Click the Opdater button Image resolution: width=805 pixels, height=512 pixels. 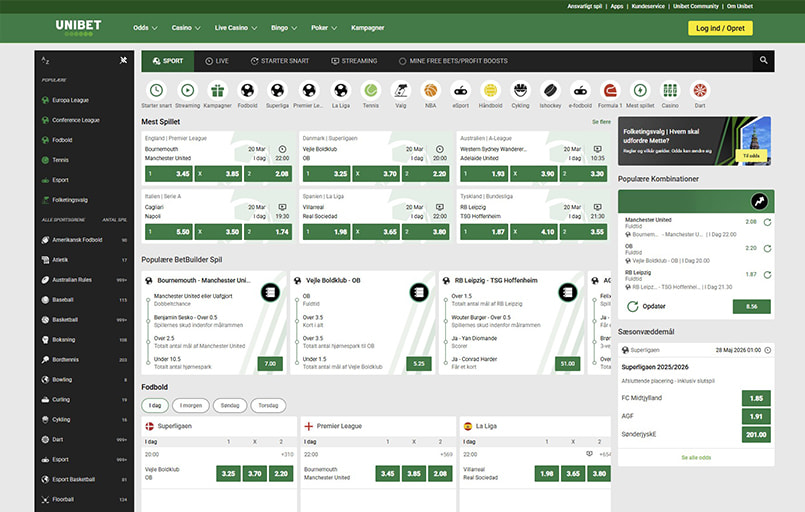point(646,306)
